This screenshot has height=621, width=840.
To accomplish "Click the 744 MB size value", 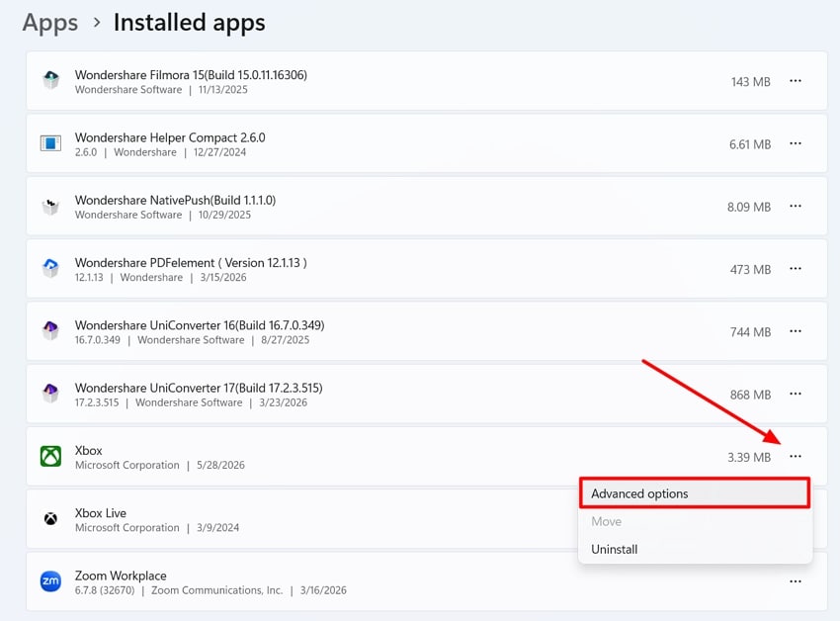I will (750, 332).
